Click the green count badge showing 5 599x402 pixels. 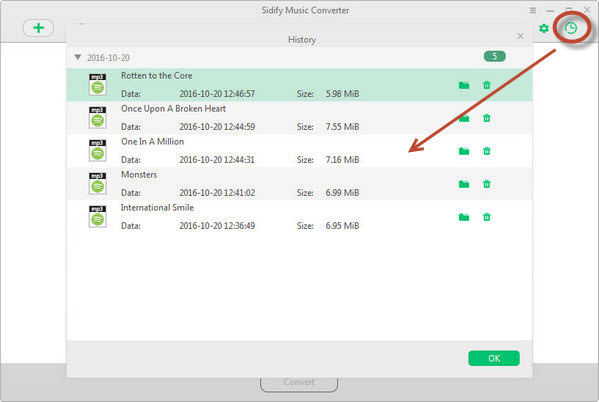click(x=494, y=57)
